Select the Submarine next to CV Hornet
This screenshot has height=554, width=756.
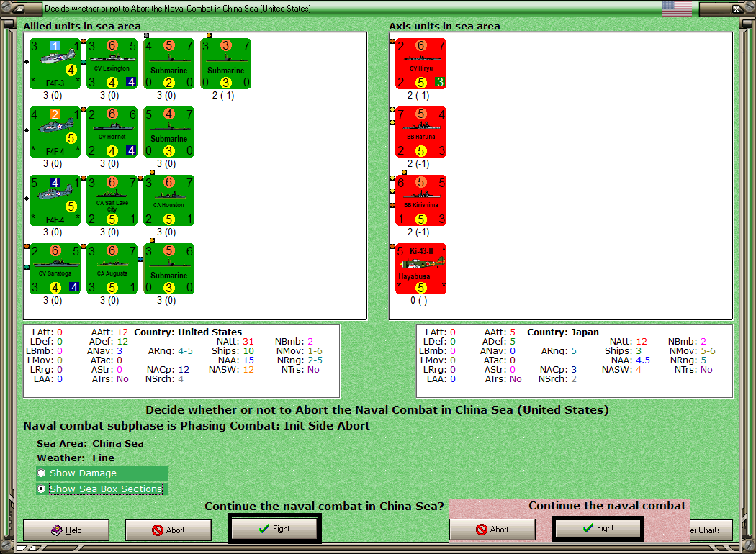pyautogui.click(x=168, y=132)
